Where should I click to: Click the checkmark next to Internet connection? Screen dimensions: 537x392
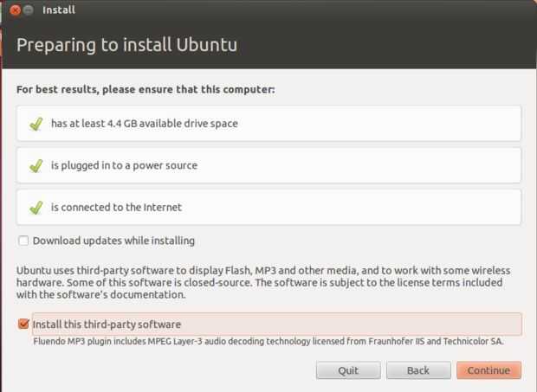pyautogui.click(x=36, y=208)
